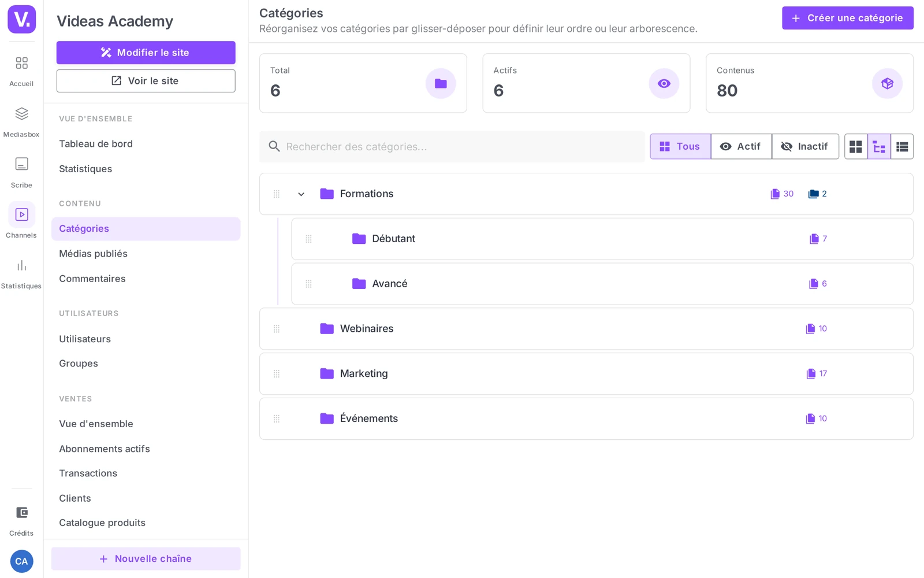Select the Marketing category row
This screenshot has height=578, width=924.
click(586, 374)
